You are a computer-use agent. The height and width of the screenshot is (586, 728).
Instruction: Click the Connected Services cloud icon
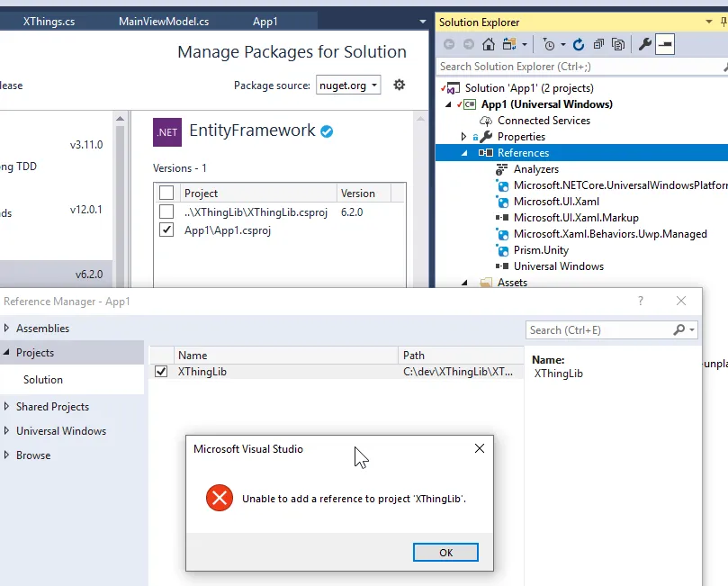(486, 121)
